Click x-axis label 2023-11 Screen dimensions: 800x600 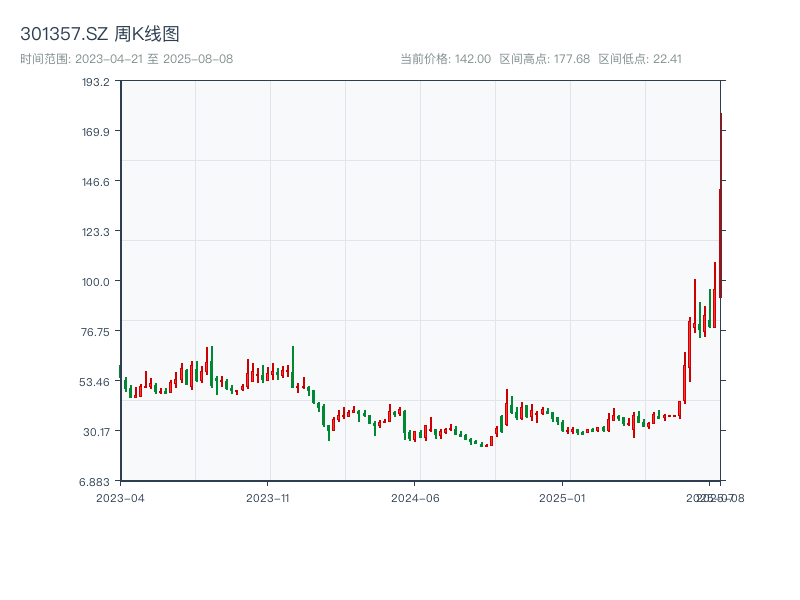pyautogui.click(x=268, y=498)
